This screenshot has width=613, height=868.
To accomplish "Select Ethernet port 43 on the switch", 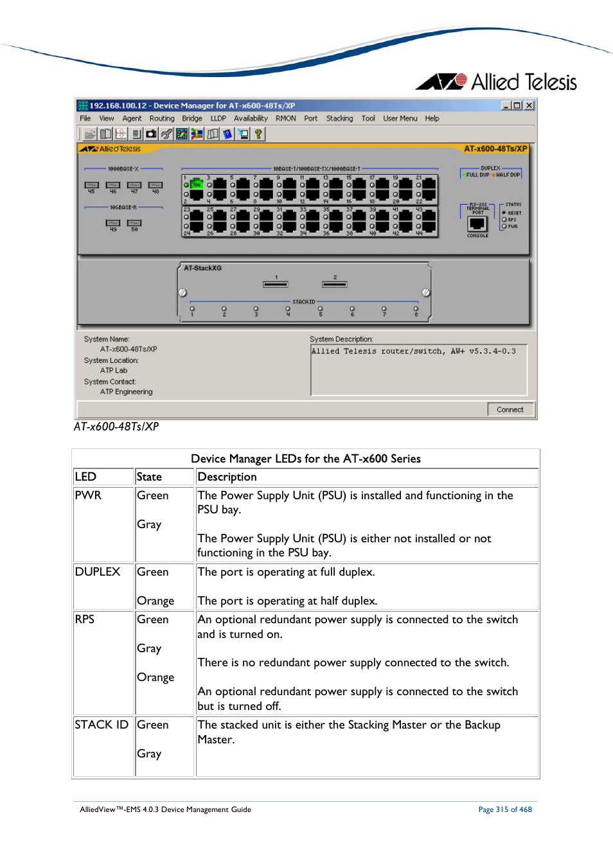I will click(429, 216).
